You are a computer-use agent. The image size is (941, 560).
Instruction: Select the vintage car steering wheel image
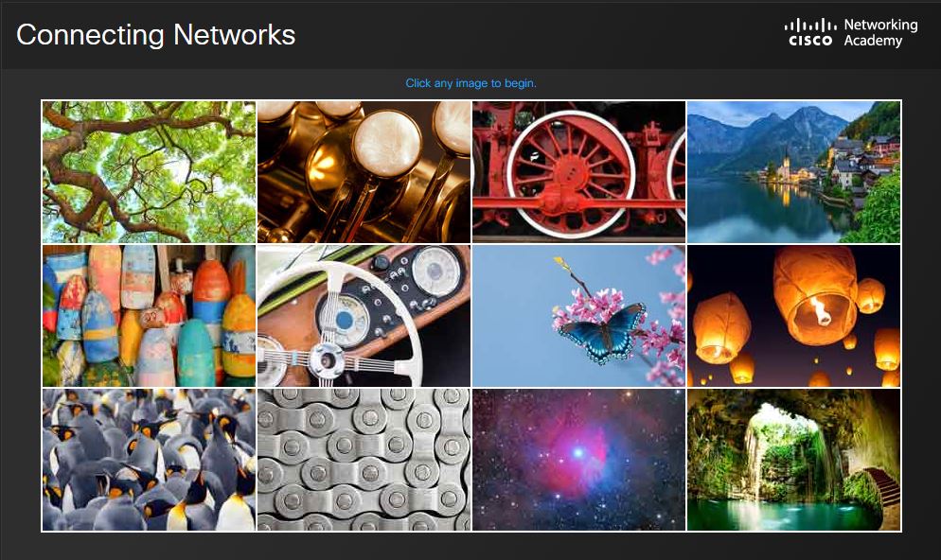[364, 316]
